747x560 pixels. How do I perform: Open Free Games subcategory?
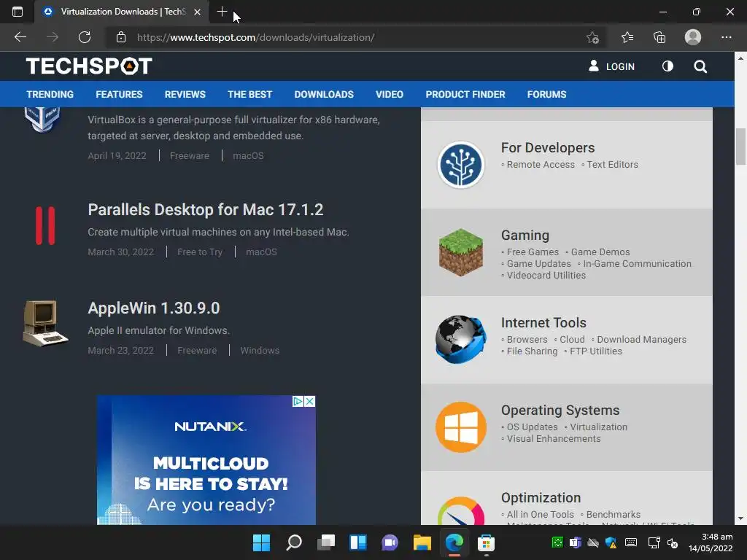[533, 252]
